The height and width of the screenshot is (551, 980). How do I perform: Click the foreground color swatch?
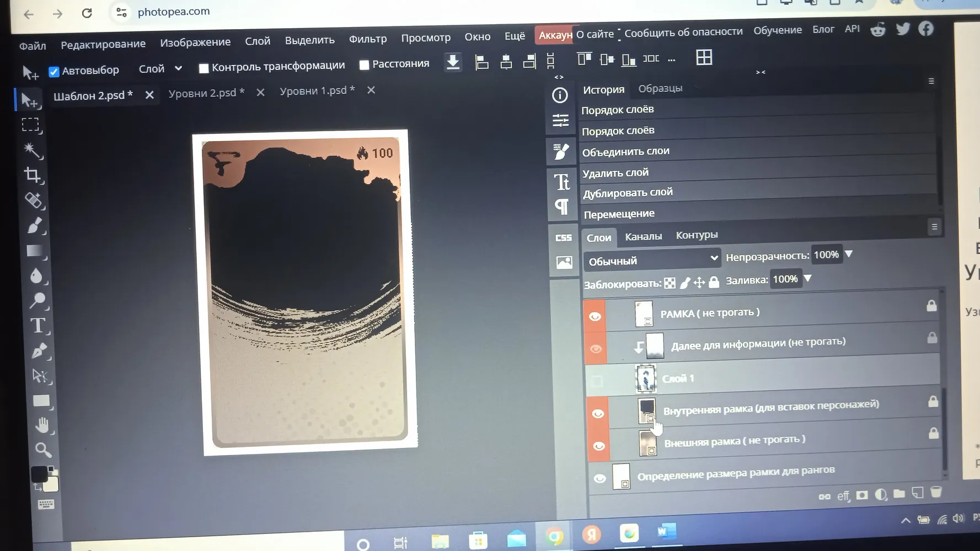[x=39, y=474]
